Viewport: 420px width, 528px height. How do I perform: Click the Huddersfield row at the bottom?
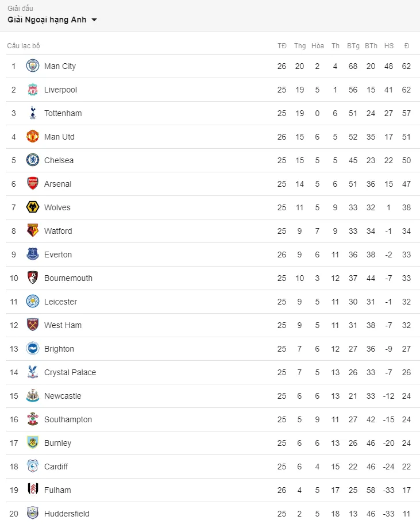pos(213,514)
